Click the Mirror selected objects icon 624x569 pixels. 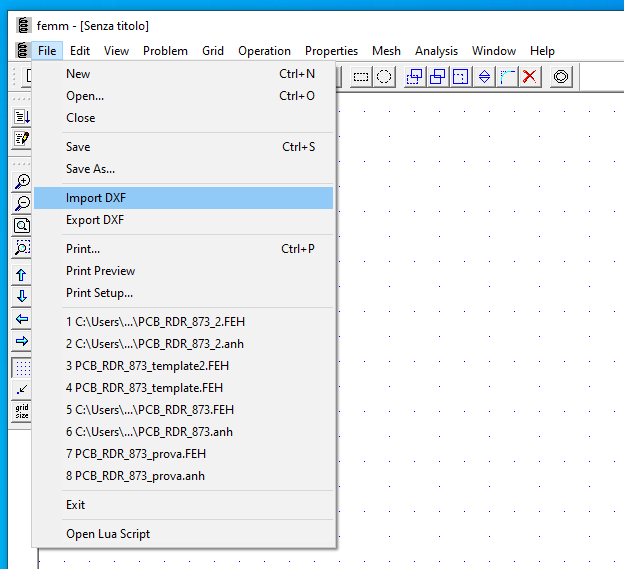coord(484,76)
